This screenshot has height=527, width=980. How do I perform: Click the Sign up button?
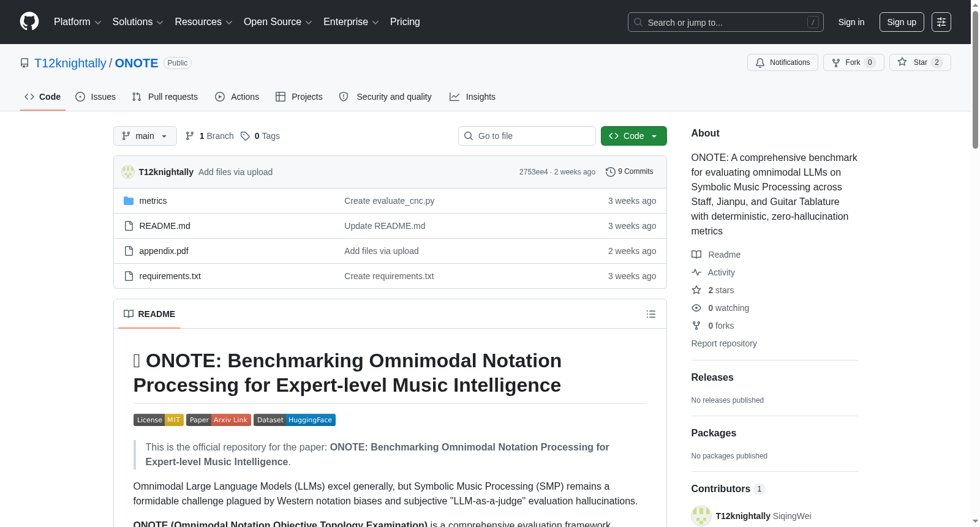[902, 22]
